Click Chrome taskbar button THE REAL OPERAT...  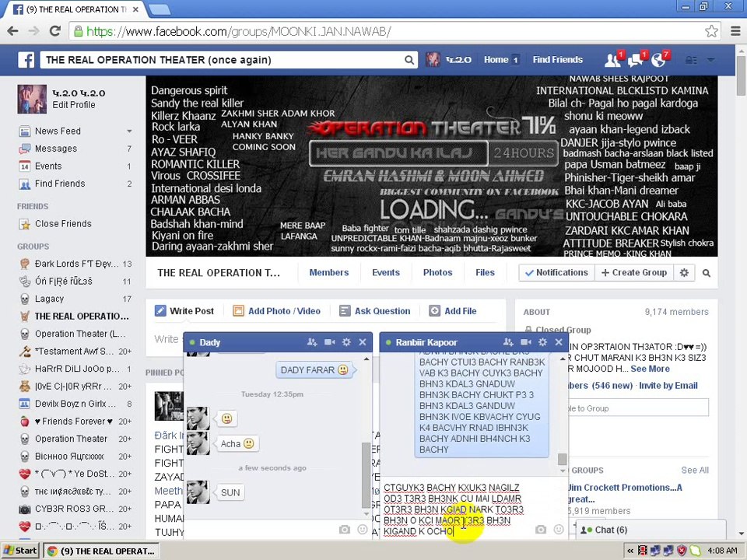101,551
